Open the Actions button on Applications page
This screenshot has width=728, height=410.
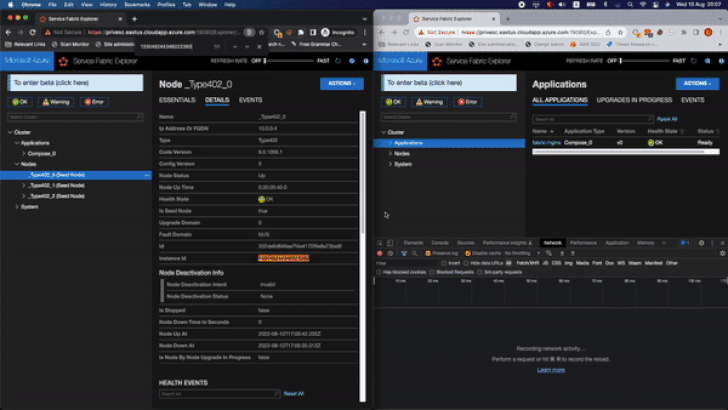coord(697,84)
